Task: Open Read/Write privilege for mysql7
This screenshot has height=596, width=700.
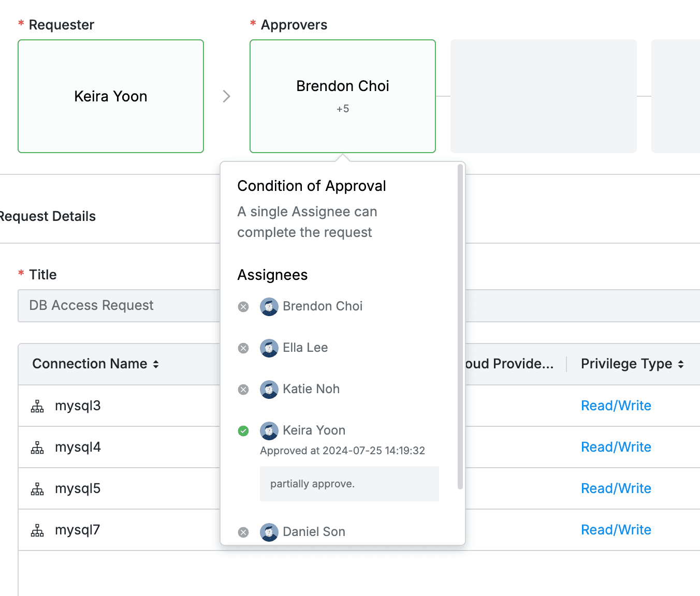Action: (616, 530)
